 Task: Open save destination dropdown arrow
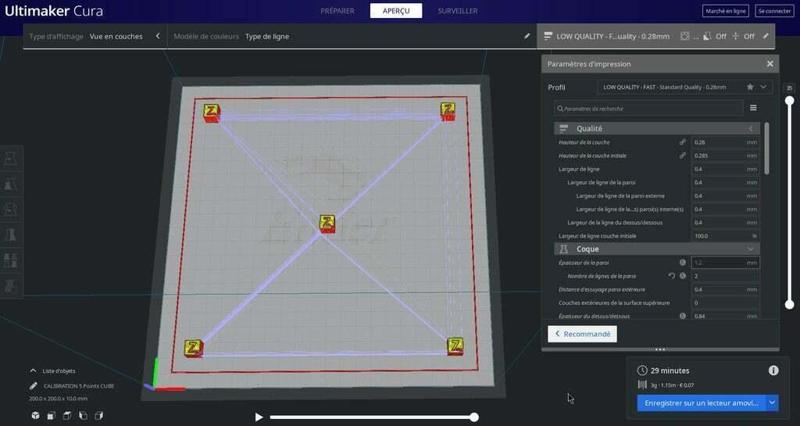point(772,403)
